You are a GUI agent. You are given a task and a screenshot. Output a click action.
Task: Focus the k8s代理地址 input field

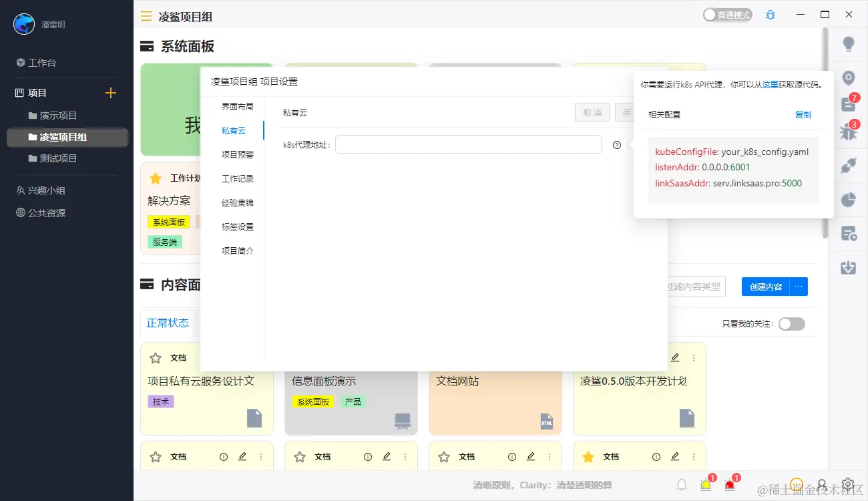pyautogui.click(x=469, y=145)
